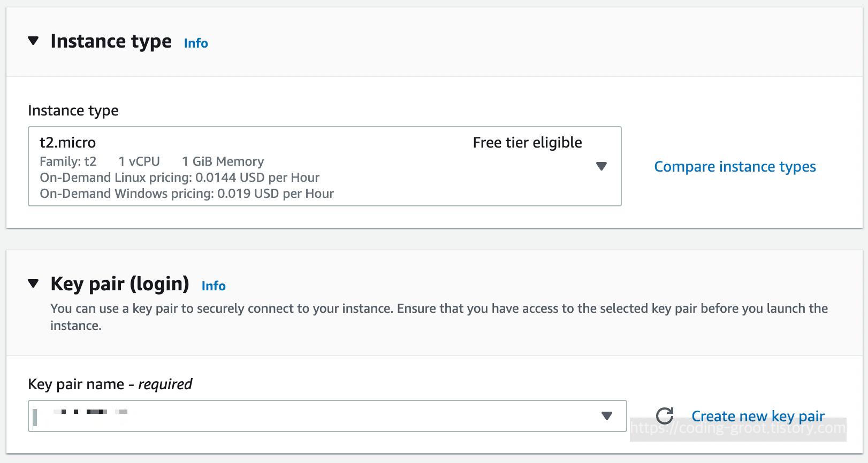This screenshot has width=868, height=463.
Task: Click Create new key pair link
Action: (x=758, y=416)
